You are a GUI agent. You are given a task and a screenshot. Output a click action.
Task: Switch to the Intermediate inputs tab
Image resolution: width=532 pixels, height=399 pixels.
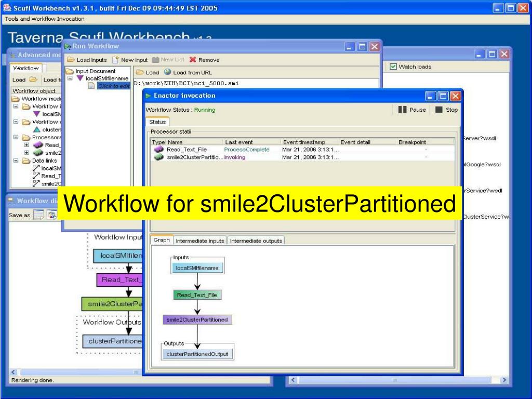pyautogui.click(x=200, y=241)
